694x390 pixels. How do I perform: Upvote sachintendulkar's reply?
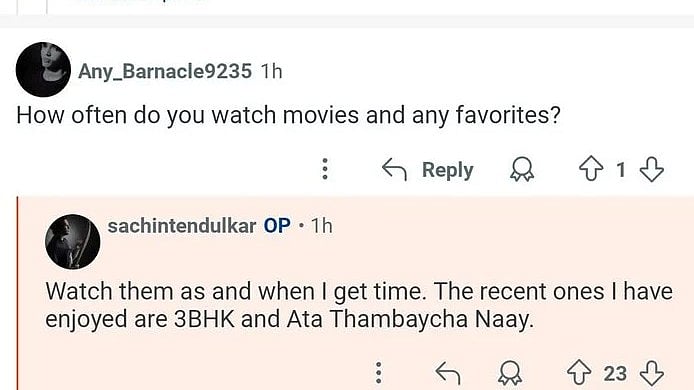[579, 373]
